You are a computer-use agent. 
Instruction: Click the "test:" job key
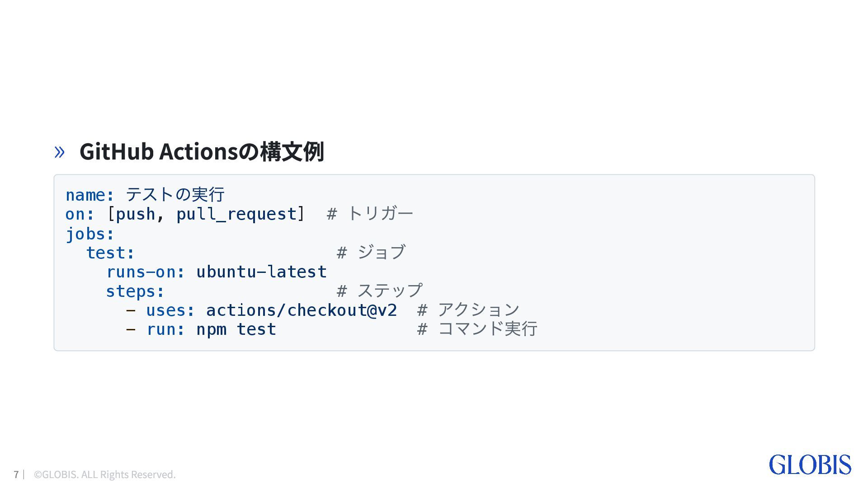[x=110, y=253]
